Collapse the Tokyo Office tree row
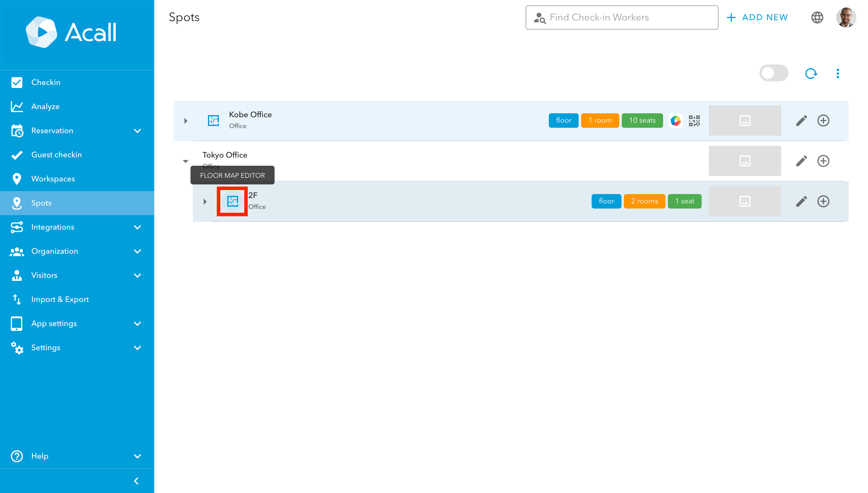 [186, 161]
